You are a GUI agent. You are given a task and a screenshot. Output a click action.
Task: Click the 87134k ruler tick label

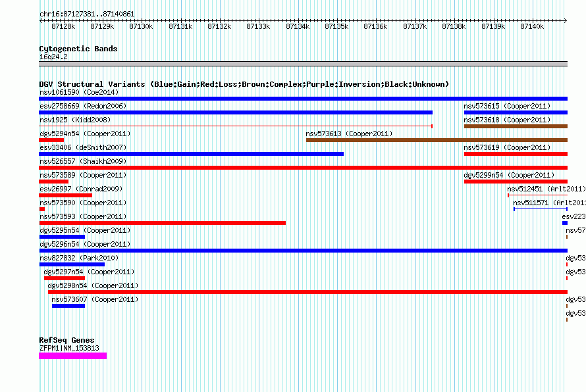[298, 26]
